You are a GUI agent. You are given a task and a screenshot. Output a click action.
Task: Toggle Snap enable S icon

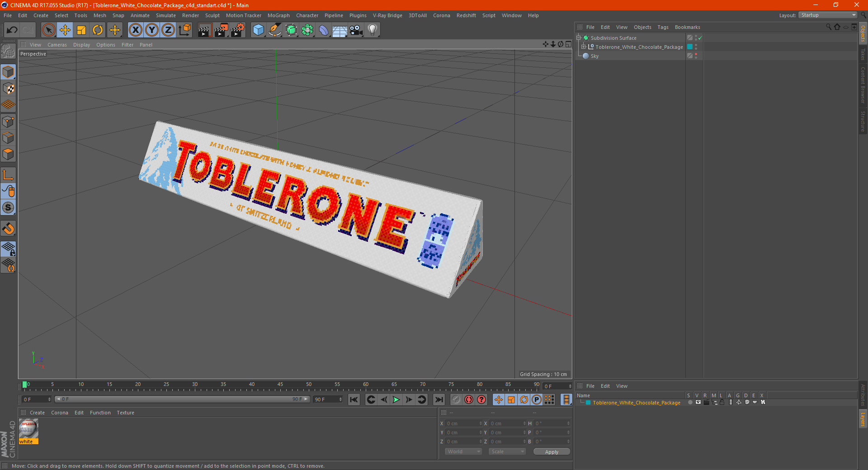(x=8, y=207)
